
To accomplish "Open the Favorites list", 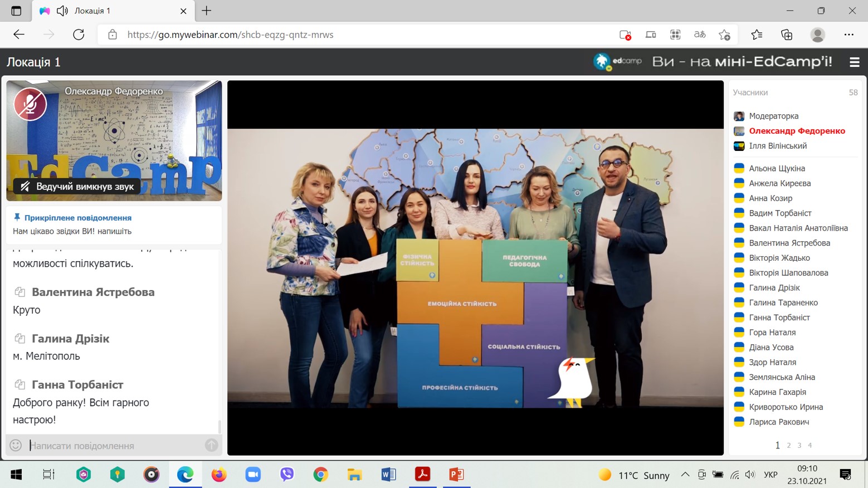I will point(757,35).
